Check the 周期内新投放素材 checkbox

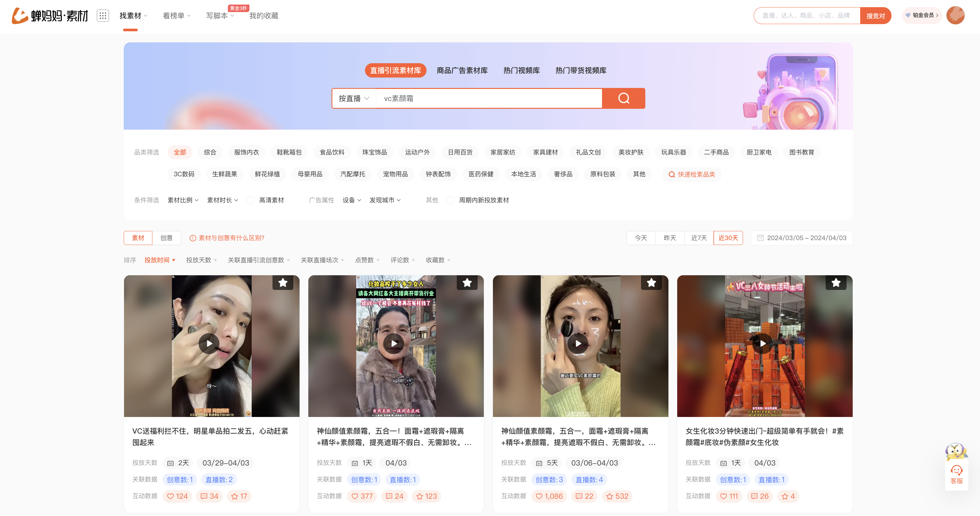(450, 200)
